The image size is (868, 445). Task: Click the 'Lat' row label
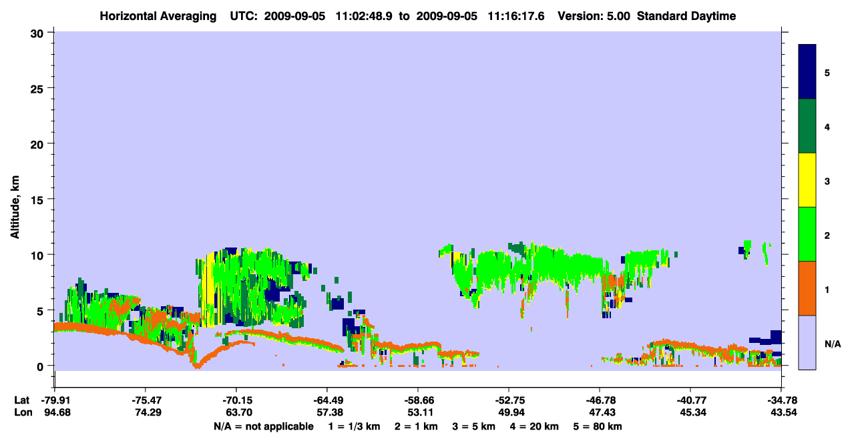[21, 401]
